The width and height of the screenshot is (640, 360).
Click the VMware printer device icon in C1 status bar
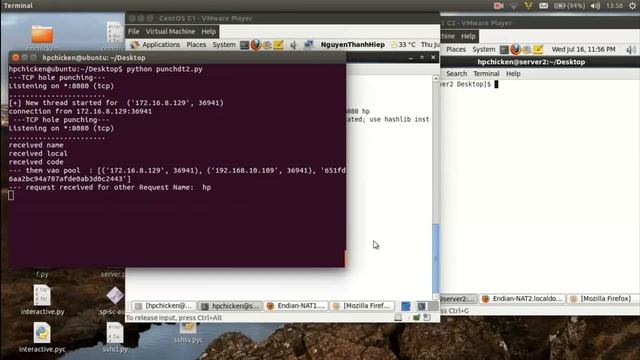[x=427, y=318]
